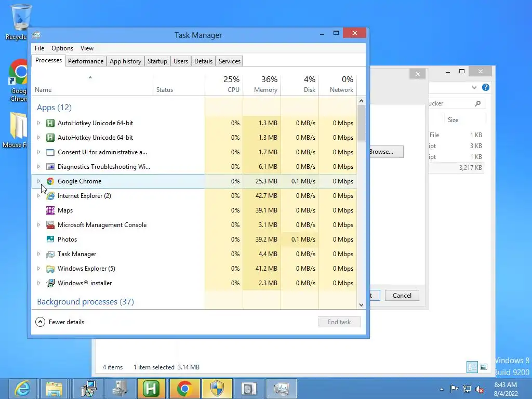Expand the Explorer ribbon chevron
Viewport: 532px width, 399px height.
coord(474,87)
